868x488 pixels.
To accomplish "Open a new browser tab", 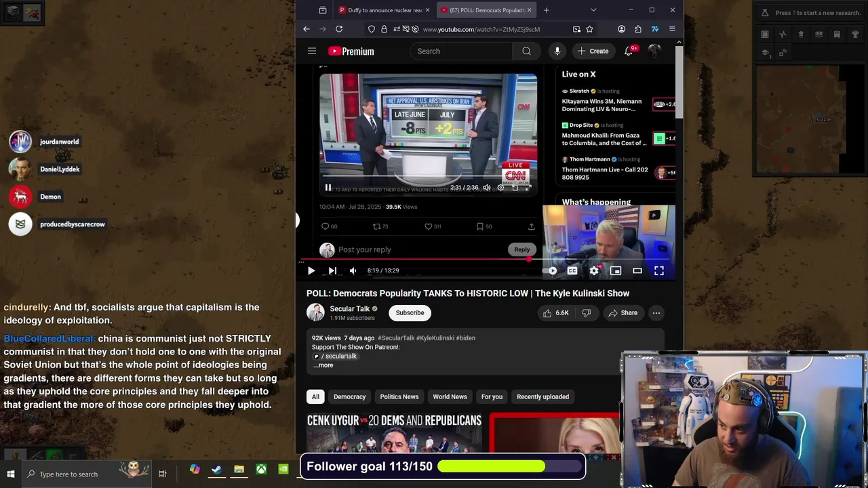I will 546,10.
